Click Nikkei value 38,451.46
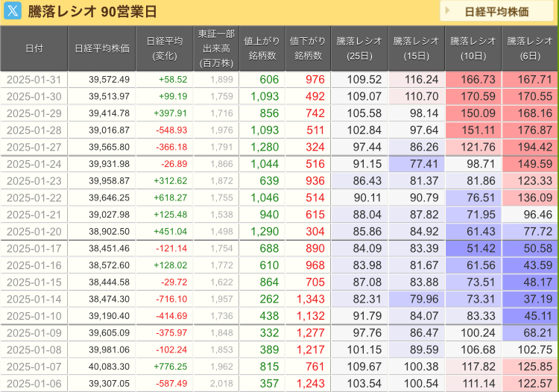 (x=109, y=248)
